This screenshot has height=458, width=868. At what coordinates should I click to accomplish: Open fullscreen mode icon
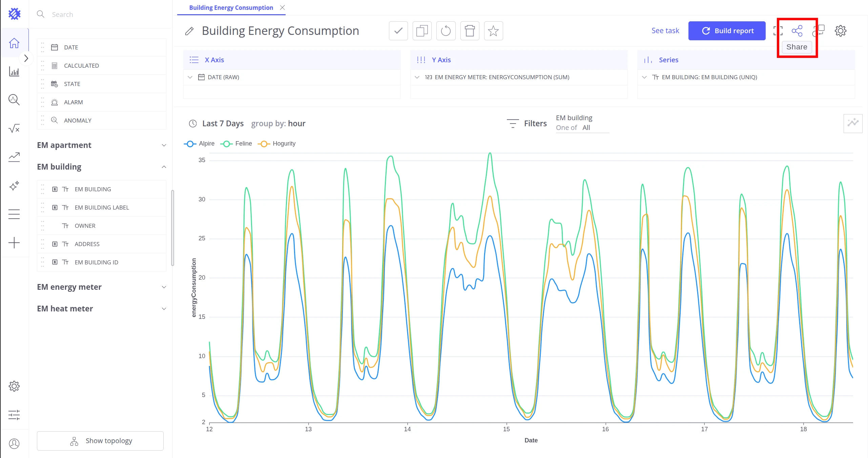[x=778, y=31]
